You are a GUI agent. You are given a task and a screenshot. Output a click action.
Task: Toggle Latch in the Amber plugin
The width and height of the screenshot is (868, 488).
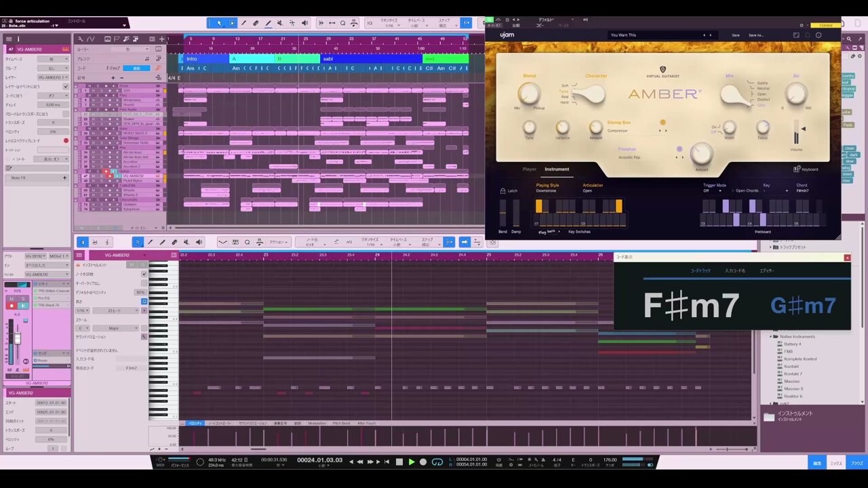click(508, 190)
